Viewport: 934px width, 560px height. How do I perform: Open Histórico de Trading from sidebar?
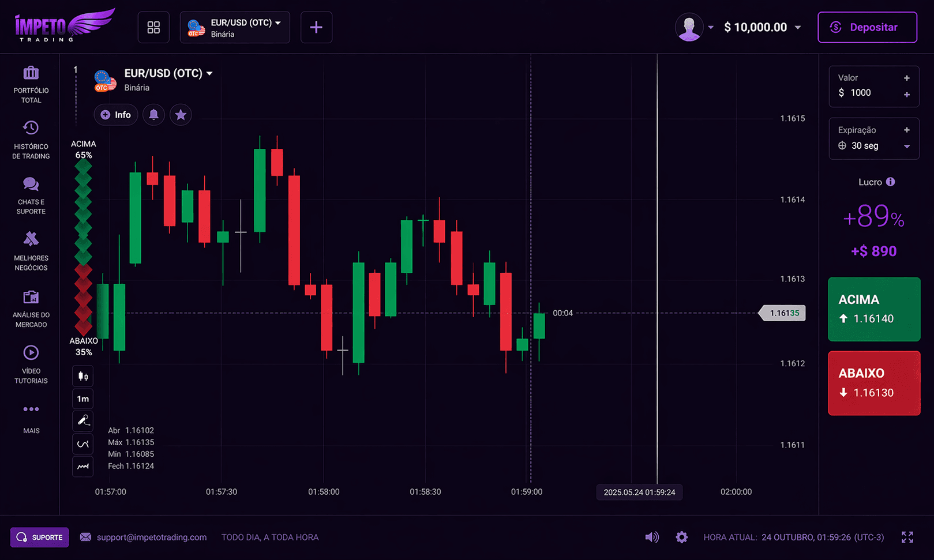[31, 138]
